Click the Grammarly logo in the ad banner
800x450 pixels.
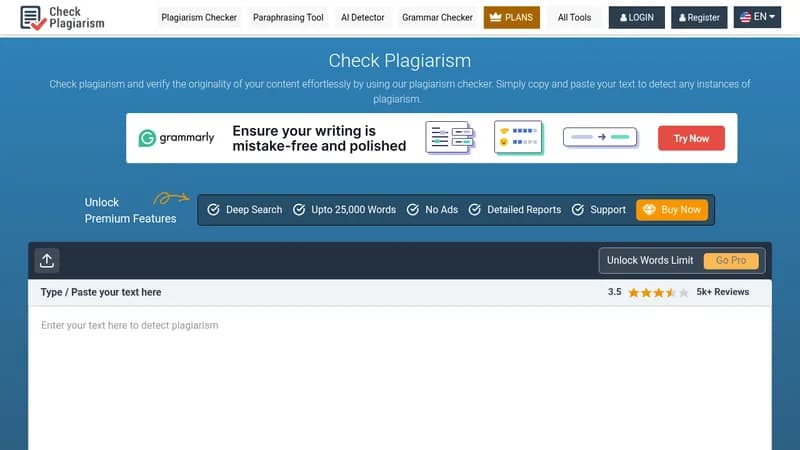177,138
